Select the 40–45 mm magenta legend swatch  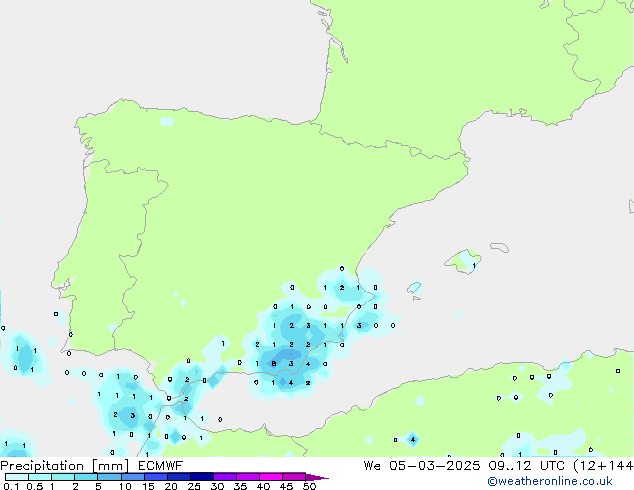coord(271,477)
